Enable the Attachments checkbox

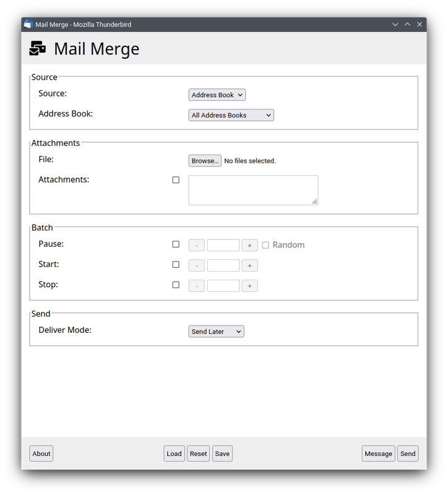point(176,180)
